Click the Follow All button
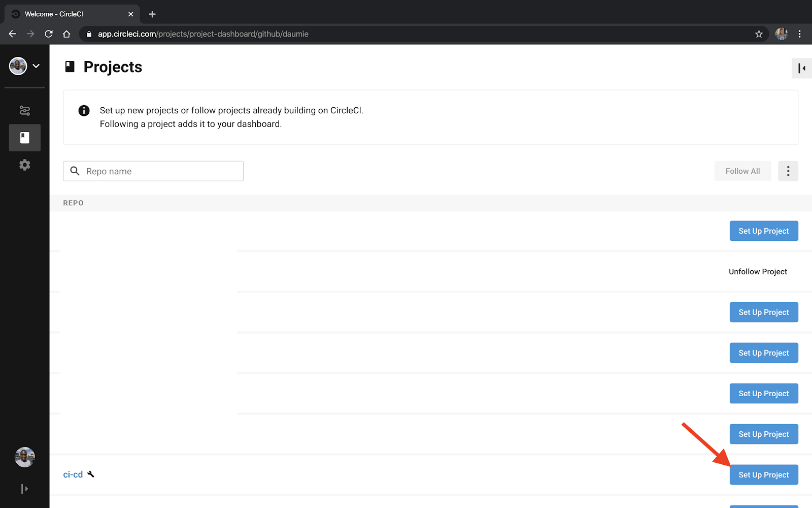This screenshot has width=812, height=508. 742,171
